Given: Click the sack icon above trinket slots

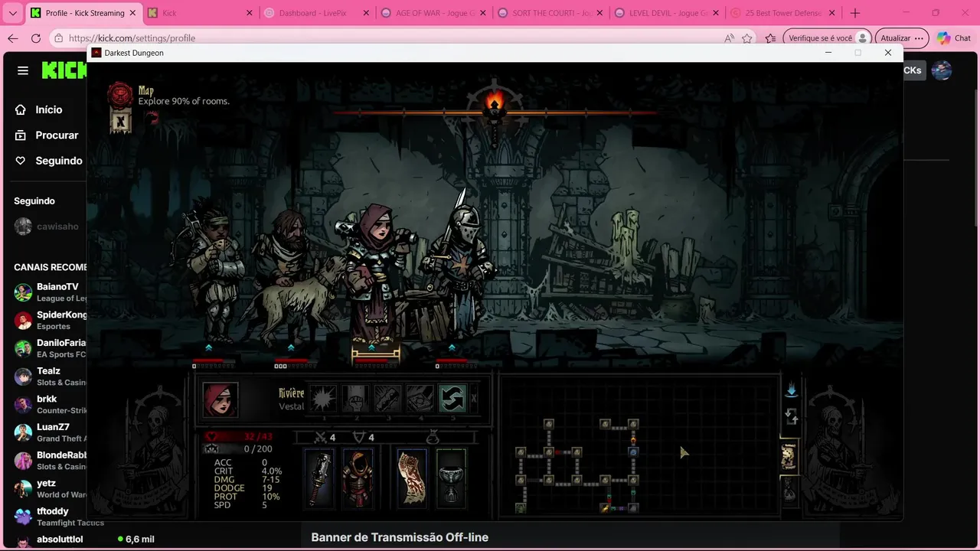Looking at the screenshot, I should point(433,438).
